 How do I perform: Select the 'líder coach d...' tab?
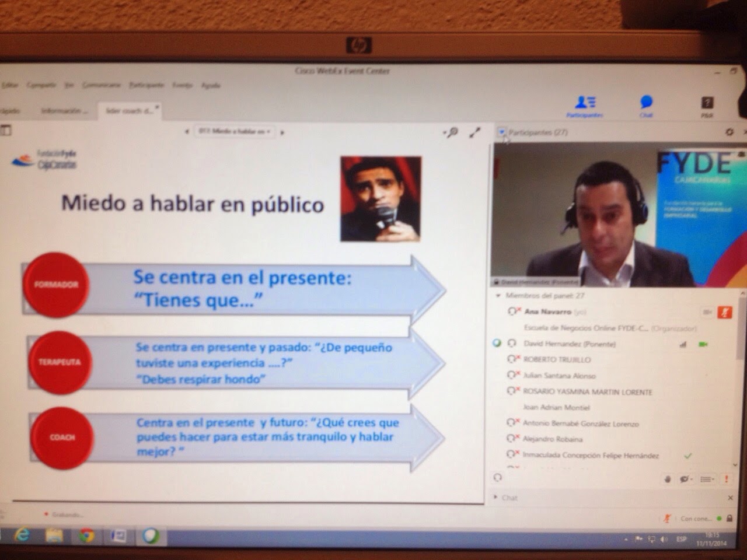129,111
